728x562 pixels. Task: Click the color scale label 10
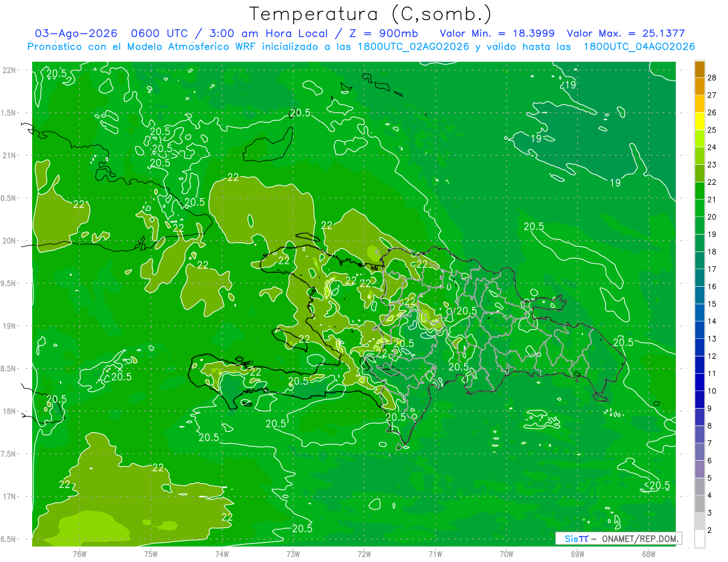click(x=712, y=391)
